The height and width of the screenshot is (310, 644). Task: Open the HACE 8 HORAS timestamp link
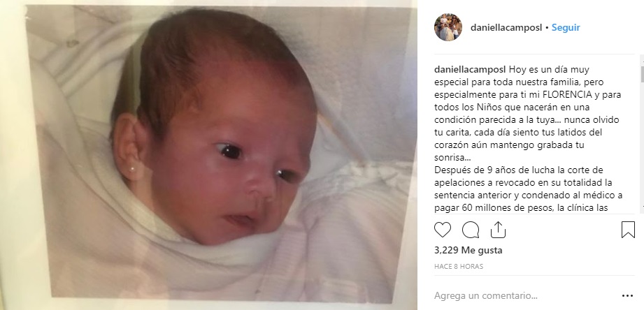tap(459, 266)
